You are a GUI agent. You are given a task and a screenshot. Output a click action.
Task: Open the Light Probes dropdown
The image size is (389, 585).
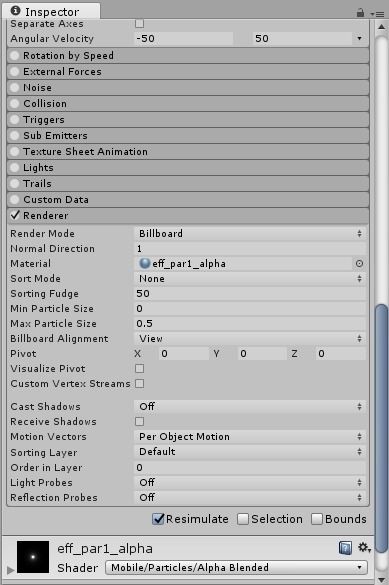click(250, 482)
